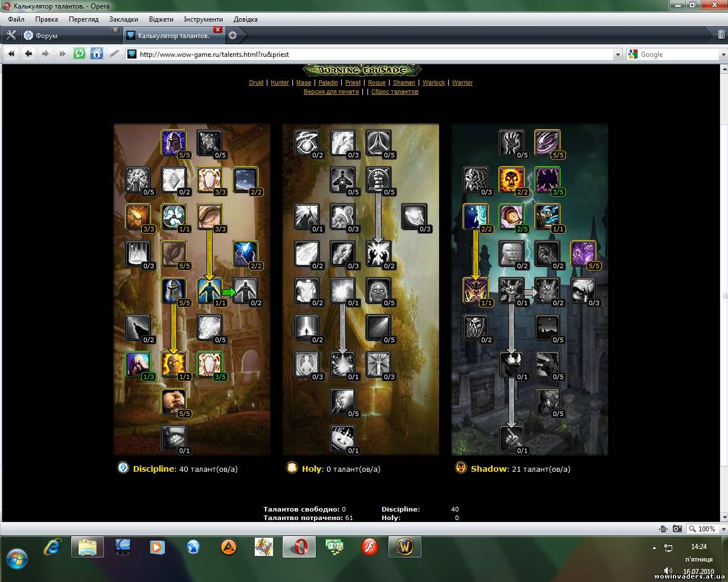Click the Shadow demon talent showing 1/1 in fifth row
728x582 pixels.
tap(475, 290)
